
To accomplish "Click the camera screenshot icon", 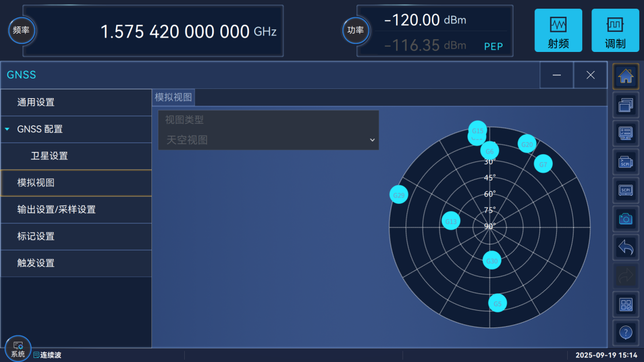I will click(x=626, y=219).
